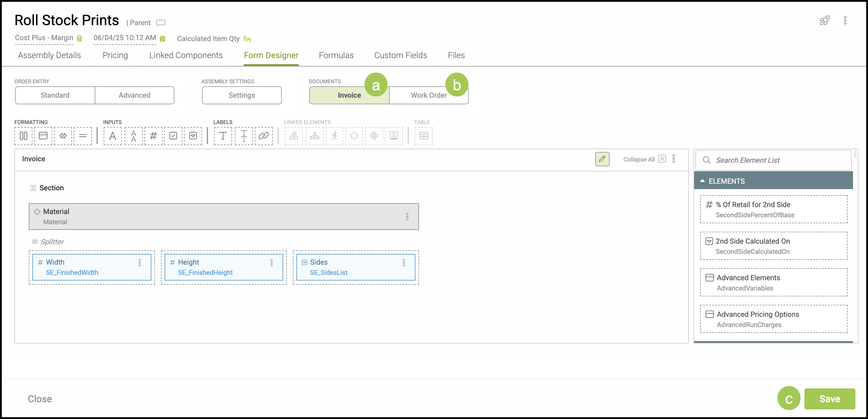The width and height of the screenshot is (868, 419).
Task: Switch document view to Work Order
Action: [x=428, y=95]
